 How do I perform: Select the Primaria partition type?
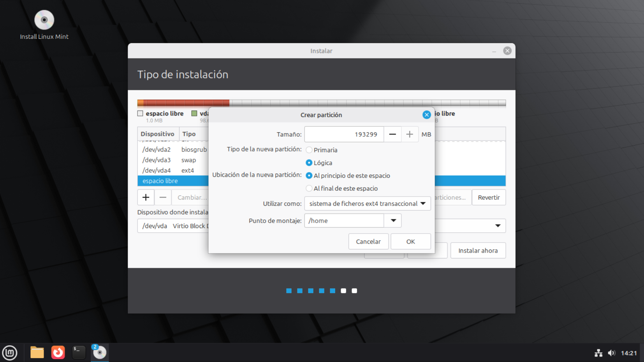309,150
